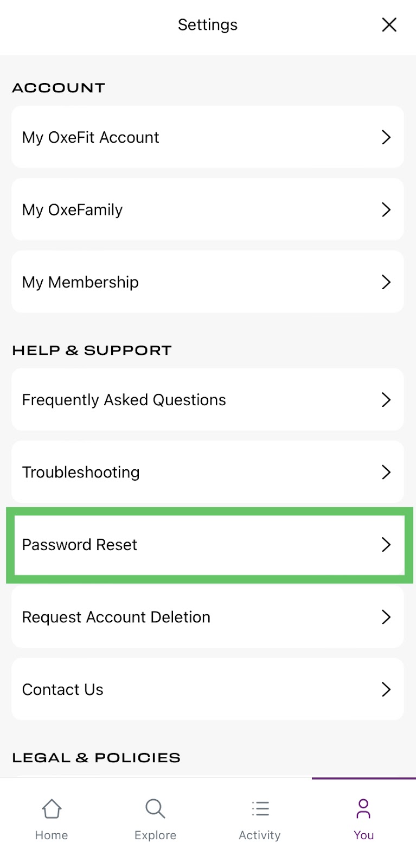The image size is (416, 868).
Task: Tap the Explore magnifying glass icon
Action: pyautogui.click(x=155, y=808)
